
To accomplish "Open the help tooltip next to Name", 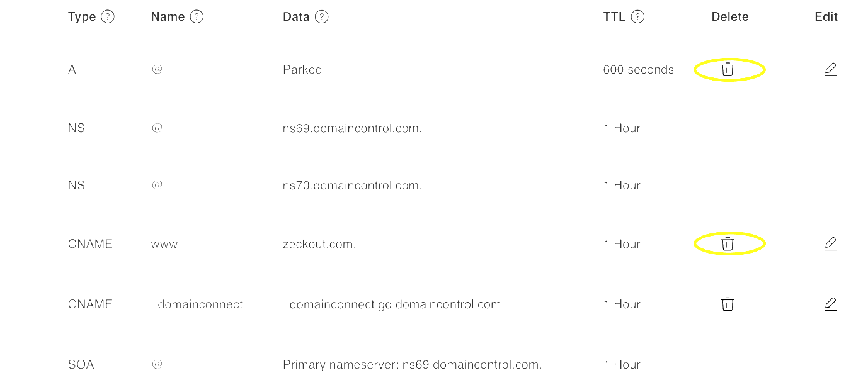I will pyautogui.click(x=197, y=17).
